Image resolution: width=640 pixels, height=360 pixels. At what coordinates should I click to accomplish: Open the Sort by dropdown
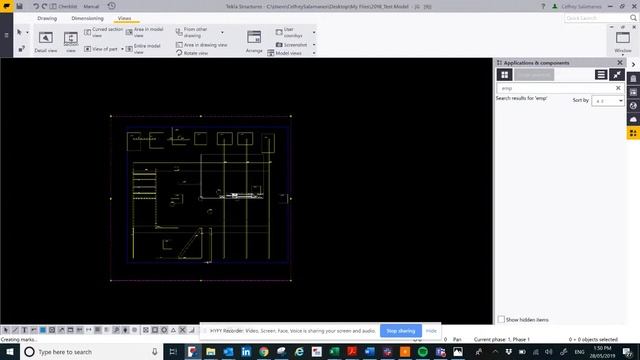608,100
